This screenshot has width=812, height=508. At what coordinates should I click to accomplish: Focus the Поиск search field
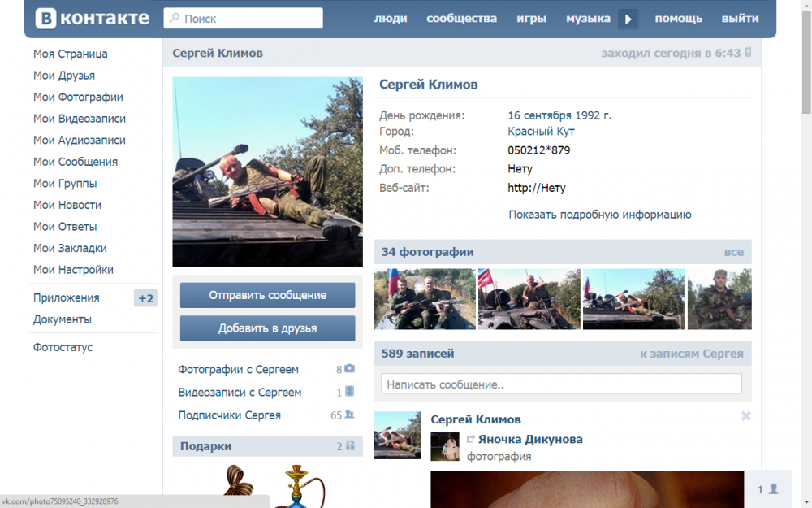[243, 18]
